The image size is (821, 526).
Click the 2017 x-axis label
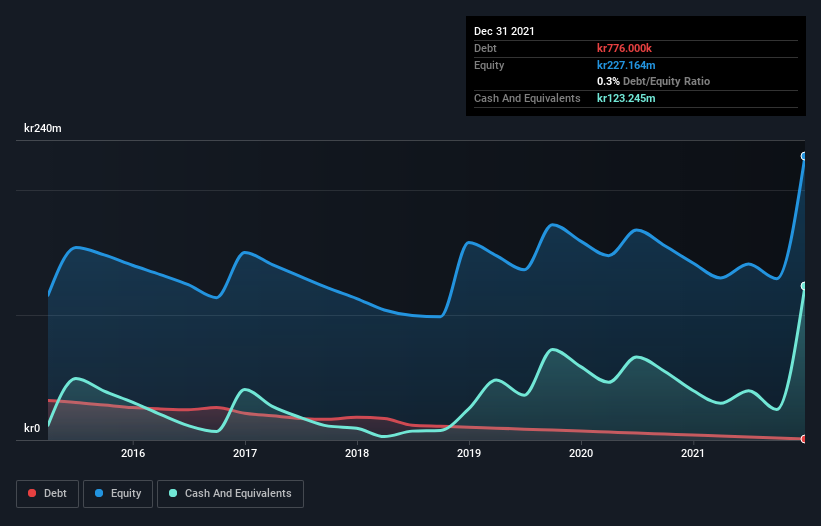tap(245, 453)
